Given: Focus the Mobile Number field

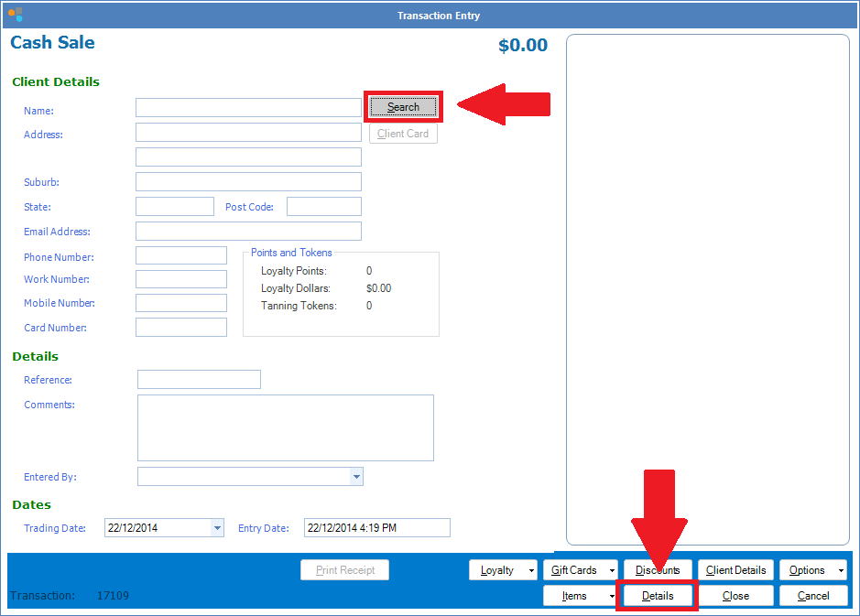Looking at the screenshot, I should tap(180, 303).
